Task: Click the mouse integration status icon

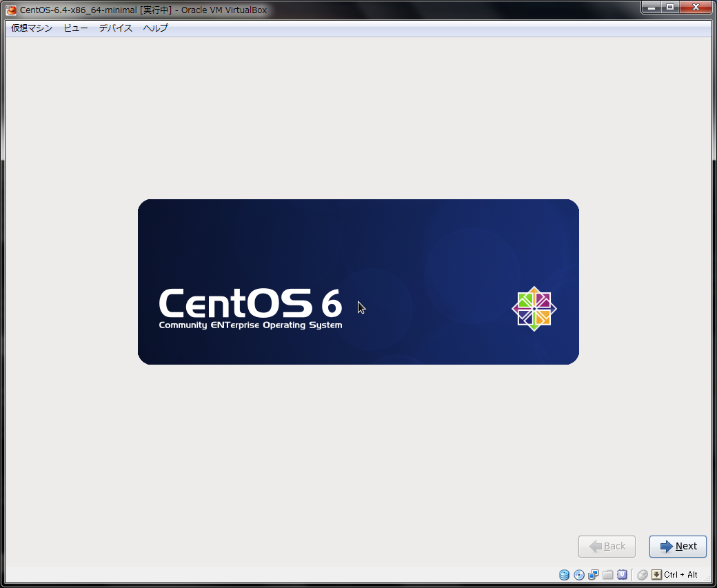Action: tap(643, 575)
